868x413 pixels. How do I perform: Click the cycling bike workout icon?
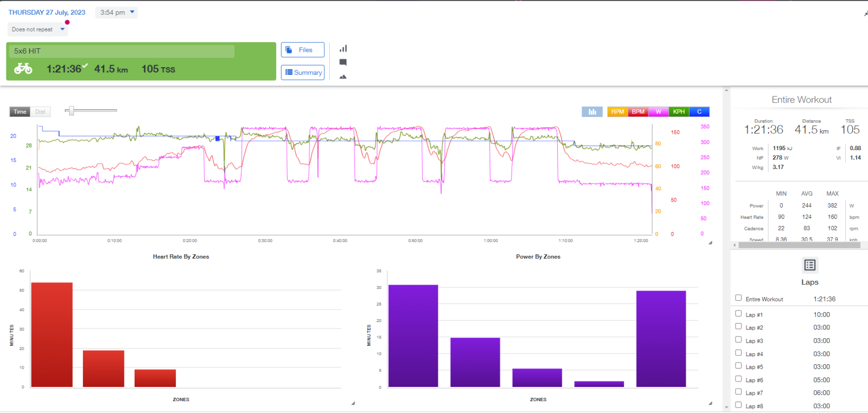(x=23, y=69)
